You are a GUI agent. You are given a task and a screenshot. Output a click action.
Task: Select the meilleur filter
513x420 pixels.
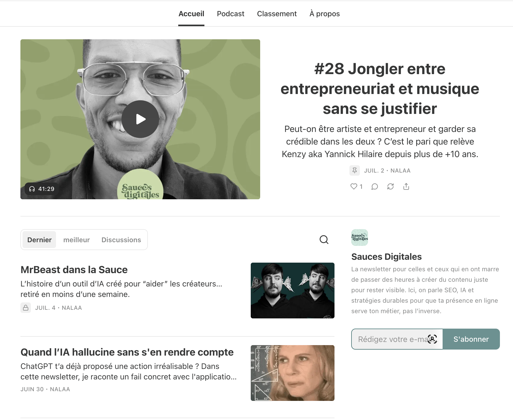click(x=76, y=240)
